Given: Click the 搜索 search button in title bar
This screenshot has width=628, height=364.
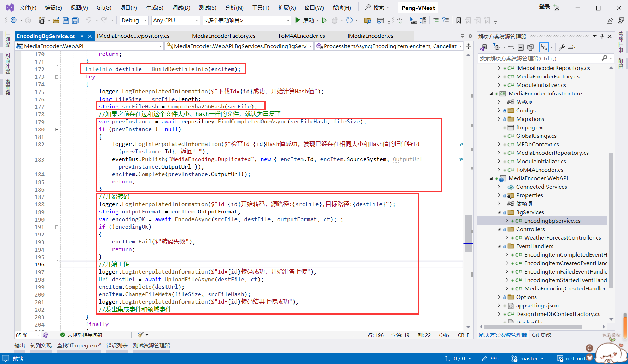Looking at the screenshot, I should click(x=377, y=7).
